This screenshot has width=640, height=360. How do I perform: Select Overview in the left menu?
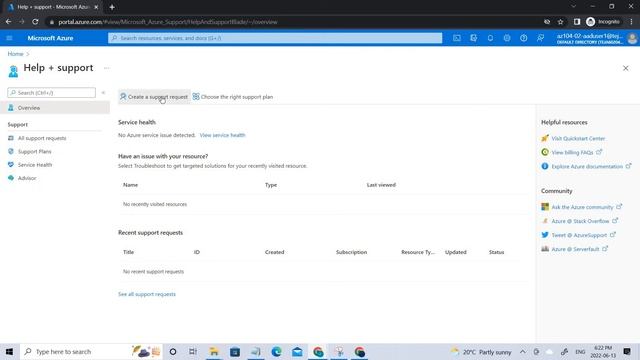pos(55,108)
